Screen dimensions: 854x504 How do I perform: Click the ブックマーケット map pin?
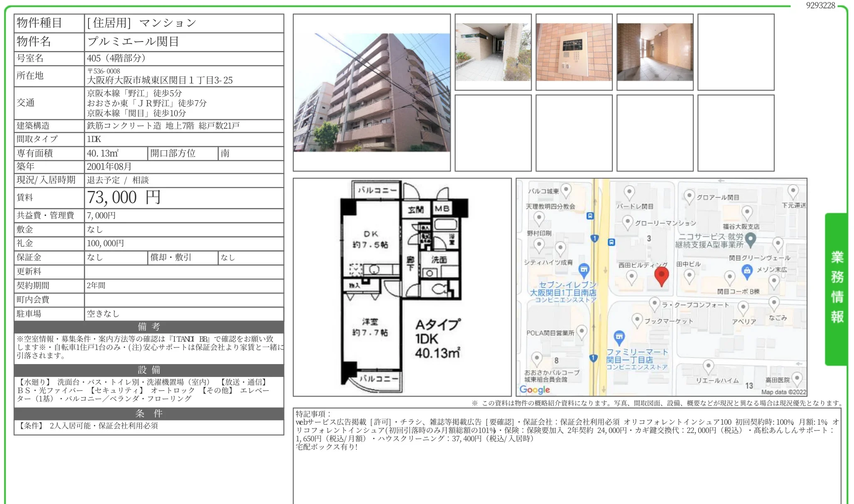pos(637,320)
